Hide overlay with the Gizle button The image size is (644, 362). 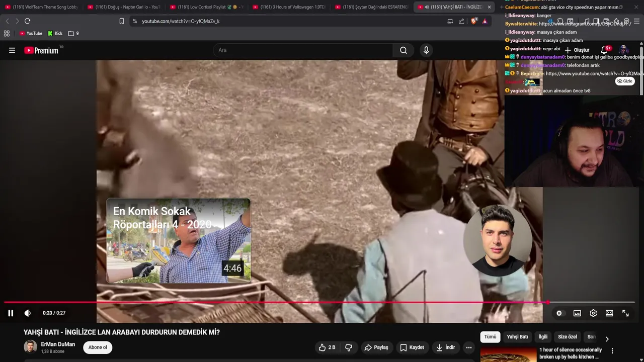[x=625, y=81]
